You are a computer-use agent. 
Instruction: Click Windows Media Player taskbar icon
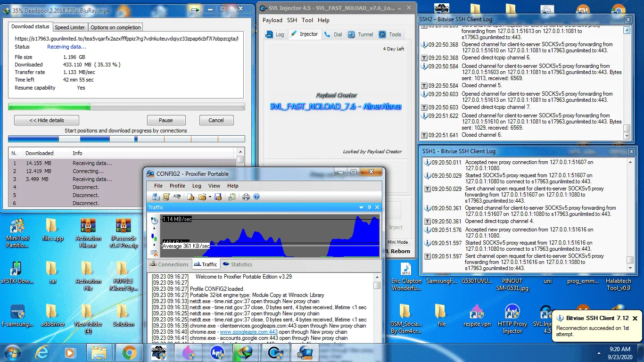pos(70,352)
